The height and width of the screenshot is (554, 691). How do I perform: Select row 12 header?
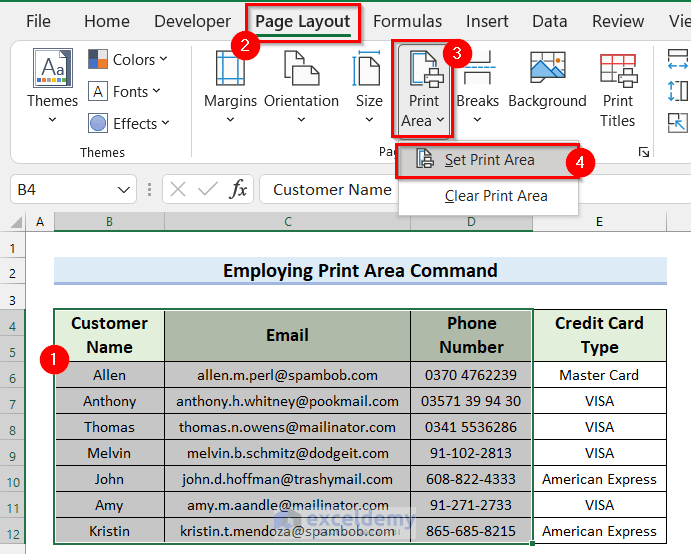click(x=12, y=534)
